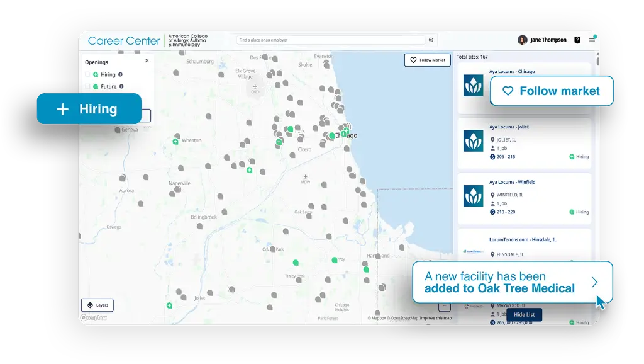Click the Schaumburg label on the map
Screen dimensions: 644x364
(200, 61)
